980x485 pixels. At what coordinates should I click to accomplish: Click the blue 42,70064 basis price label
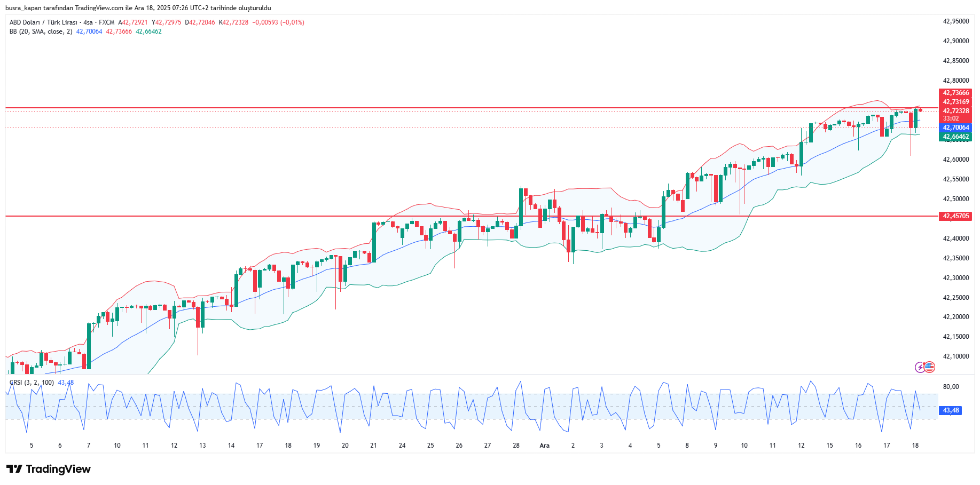(955, 128)
